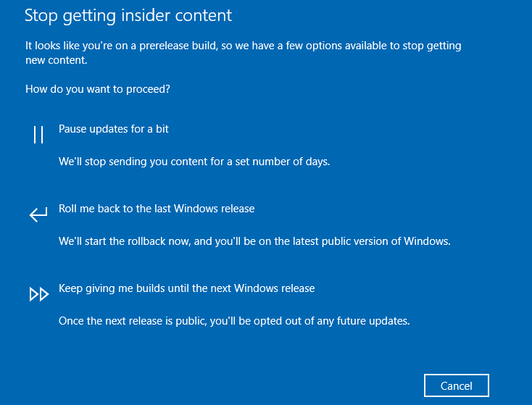The height and width of the screenshot is (405, 532).
Task: Cancel the stop insider content dialog
Action: pos(457,385)
